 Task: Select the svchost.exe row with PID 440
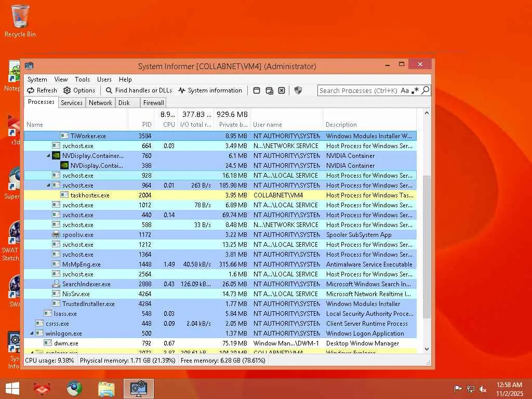pos(220,215)
